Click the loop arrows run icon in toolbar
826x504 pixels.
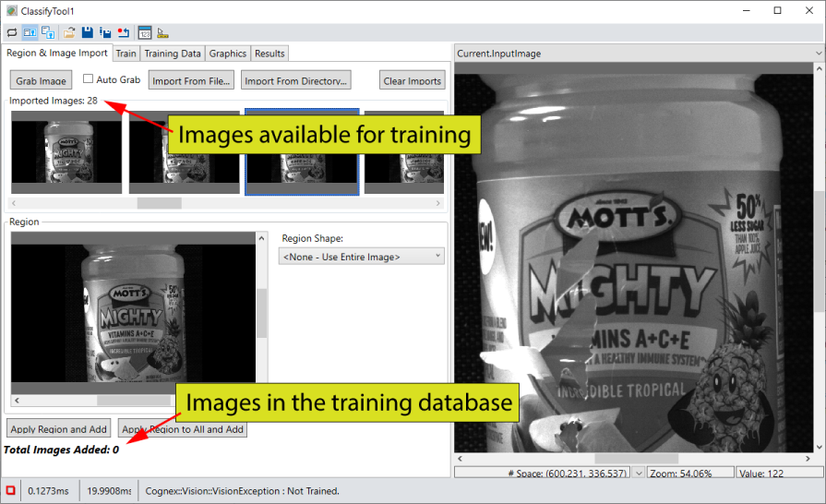pos(12,32)
